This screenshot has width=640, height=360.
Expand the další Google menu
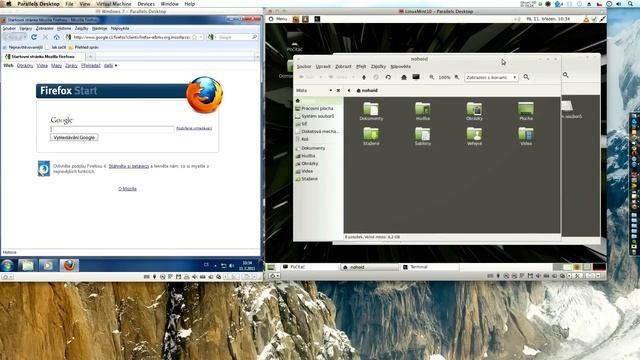pyautogui.click(x=110, y=66)
